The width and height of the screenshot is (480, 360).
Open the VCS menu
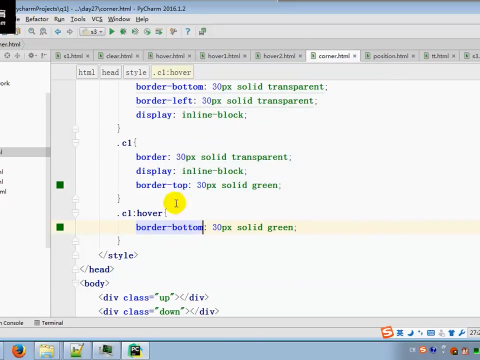[97, 19]
